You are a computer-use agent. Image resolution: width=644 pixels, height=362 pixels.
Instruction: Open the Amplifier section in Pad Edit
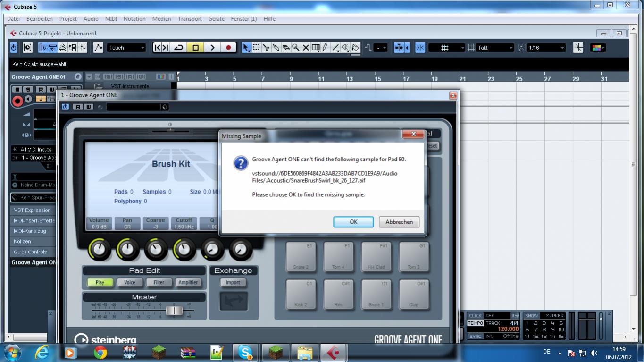(x=188, y=282)
